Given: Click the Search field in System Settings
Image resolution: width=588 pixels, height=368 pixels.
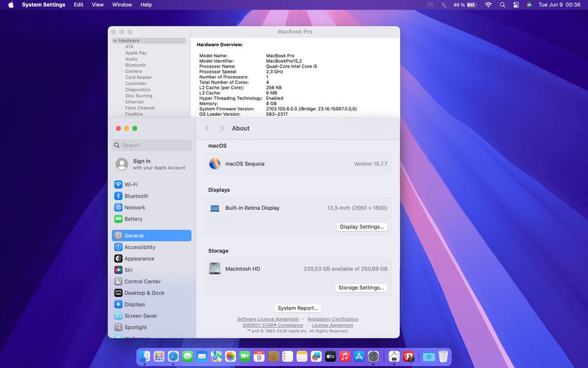Looking at the screenshot, I should [151, 145].
